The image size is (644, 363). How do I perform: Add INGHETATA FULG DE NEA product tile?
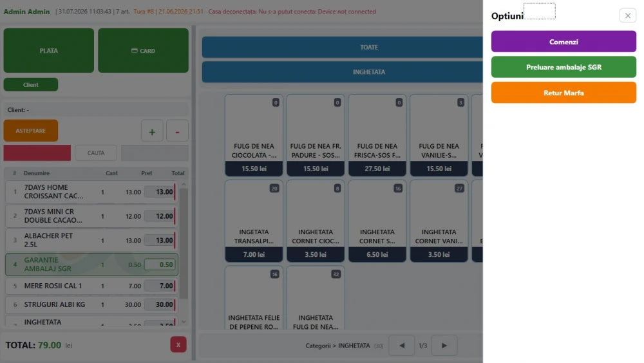pos(316,298)
